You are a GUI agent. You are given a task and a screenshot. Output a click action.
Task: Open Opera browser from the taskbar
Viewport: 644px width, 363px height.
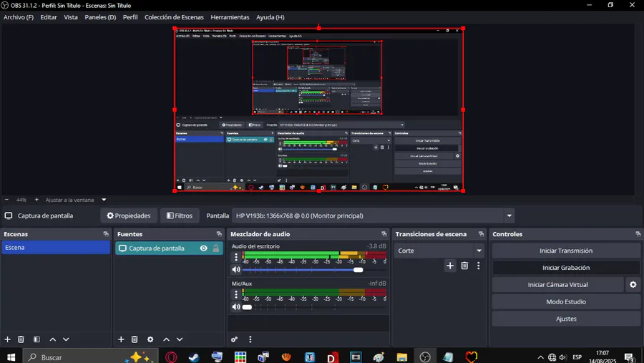tap(171, 357)
